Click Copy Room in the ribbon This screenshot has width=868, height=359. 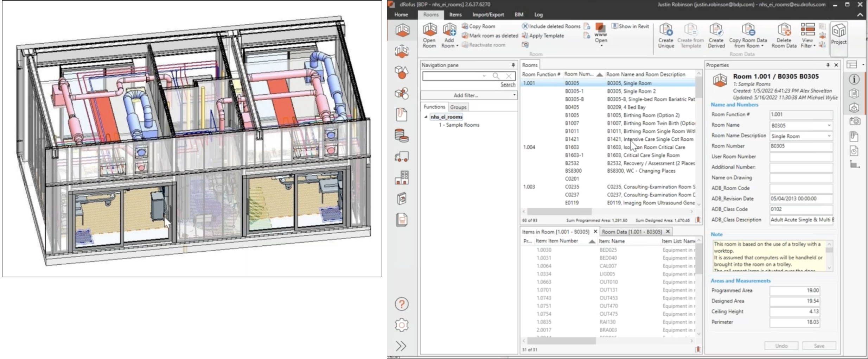[478, 26]
